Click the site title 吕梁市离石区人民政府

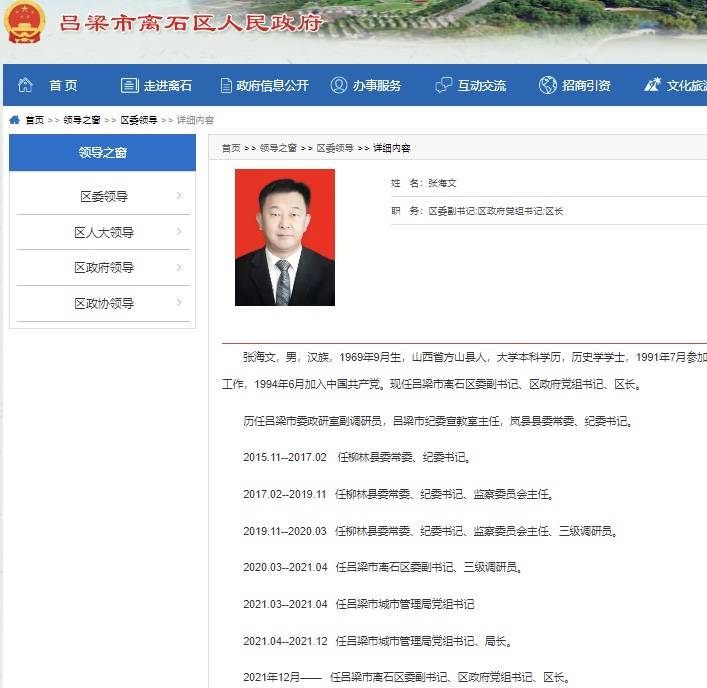pos(190,23)
